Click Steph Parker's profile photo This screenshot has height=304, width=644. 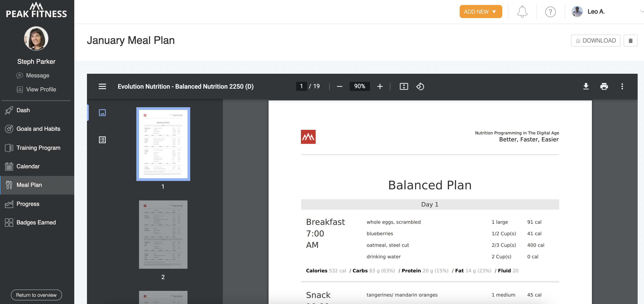36,38
